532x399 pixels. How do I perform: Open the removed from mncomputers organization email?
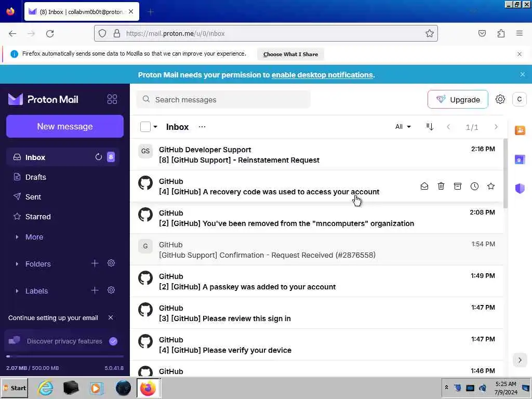316,218
